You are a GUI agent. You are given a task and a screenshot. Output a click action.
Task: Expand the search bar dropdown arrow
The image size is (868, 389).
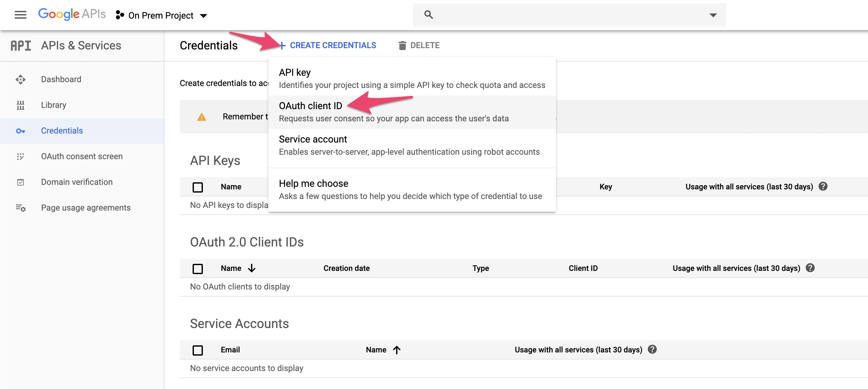click(x=713, y=15)
